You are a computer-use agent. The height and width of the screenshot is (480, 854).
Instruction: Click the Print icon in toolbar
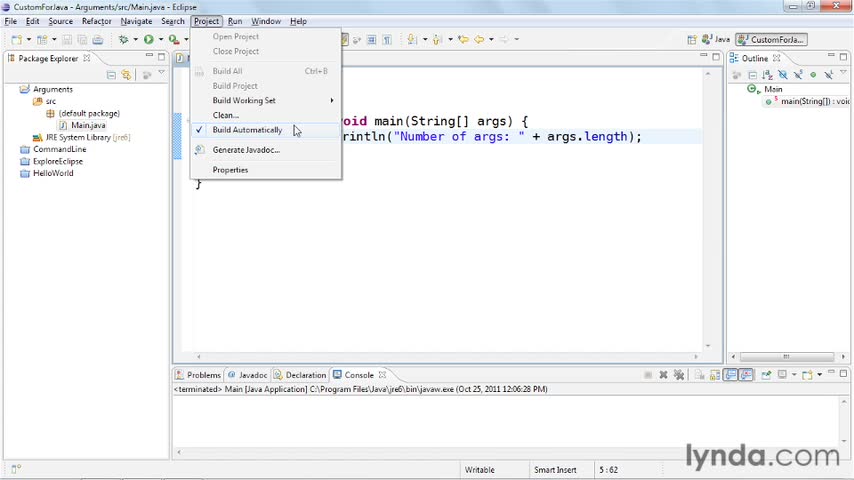coord(98,40)
